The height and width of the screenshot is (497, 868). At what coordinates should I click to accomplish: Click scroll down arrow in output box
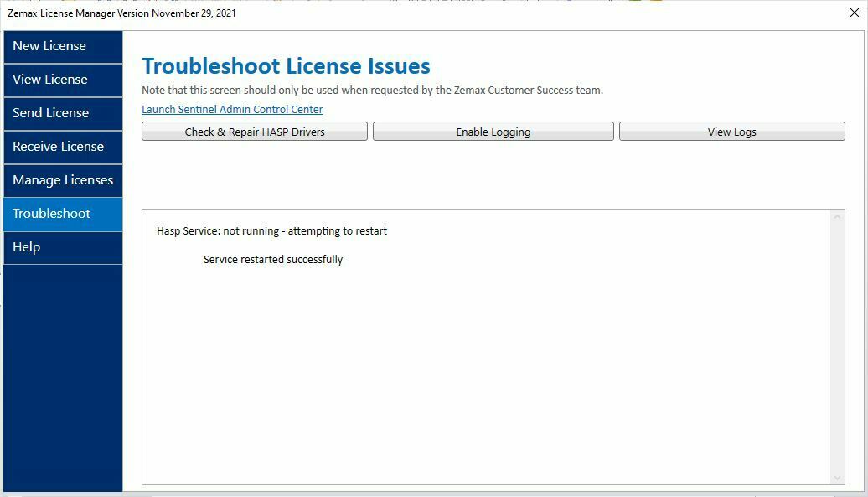click(x=837, y=478)
